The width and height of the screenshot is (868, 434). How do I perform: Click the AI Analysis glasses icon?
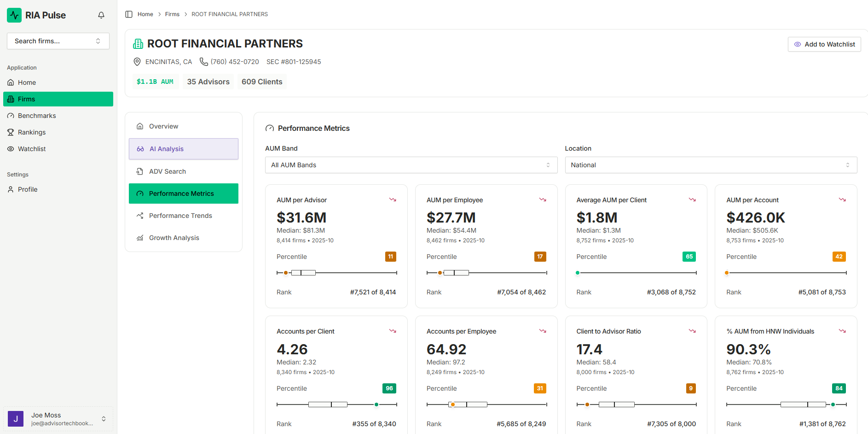click(140, 149)
